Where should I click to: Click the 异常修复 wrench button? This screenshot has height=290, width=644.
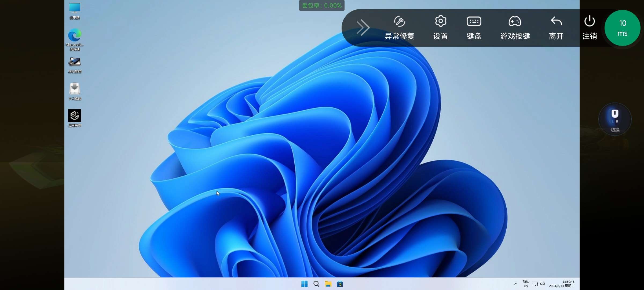pos(400,28)
